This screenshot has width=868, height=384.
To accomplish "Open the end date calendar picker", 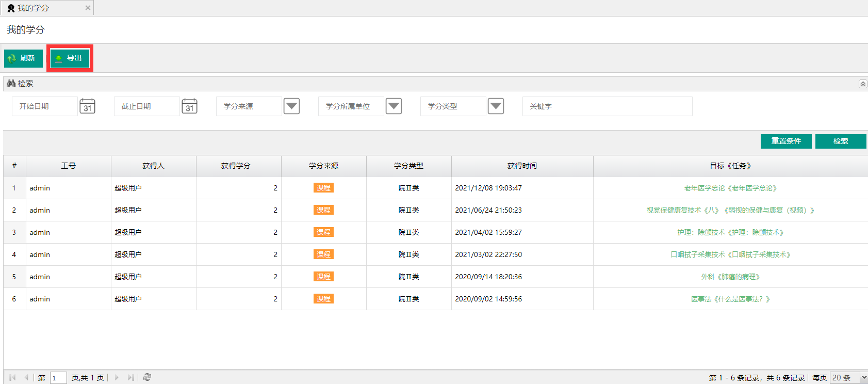I will [x=189, y=106].
